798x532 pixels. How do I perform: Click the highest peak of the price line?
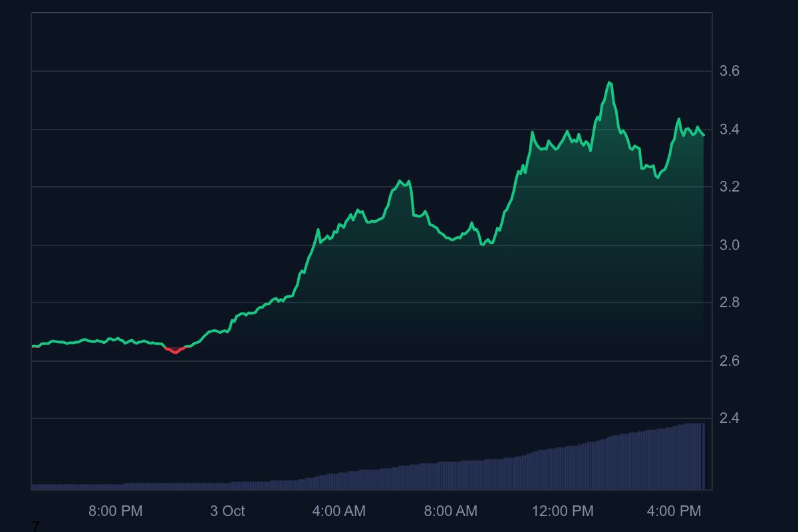(x=609, y=82)
